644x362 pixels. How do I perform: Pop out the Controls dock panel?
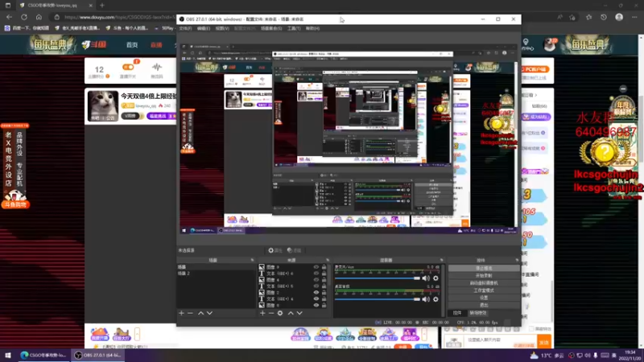[517, 260]
